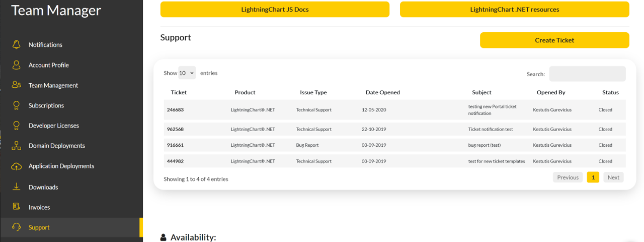Select ticket number 962568

175,129
